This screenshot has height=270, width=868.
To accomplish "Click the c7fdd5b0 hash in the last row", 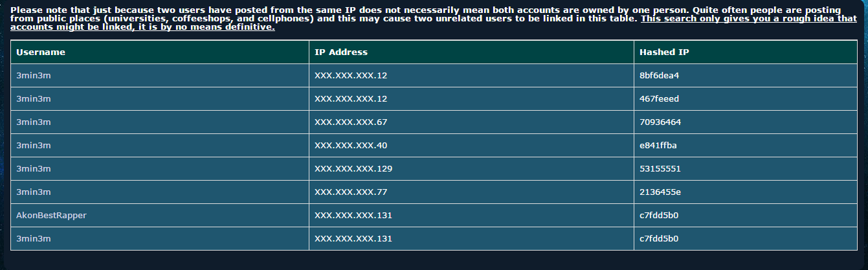I will click(x=659, y=238).
